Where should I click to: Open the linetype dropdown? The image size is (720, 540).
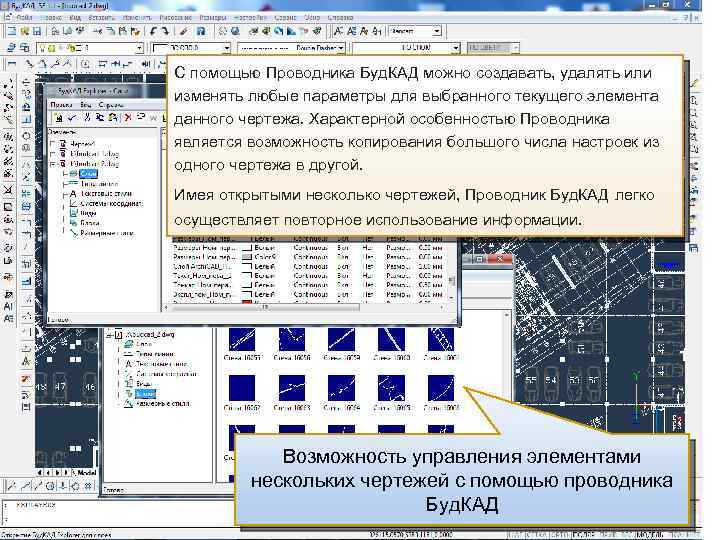341,47
